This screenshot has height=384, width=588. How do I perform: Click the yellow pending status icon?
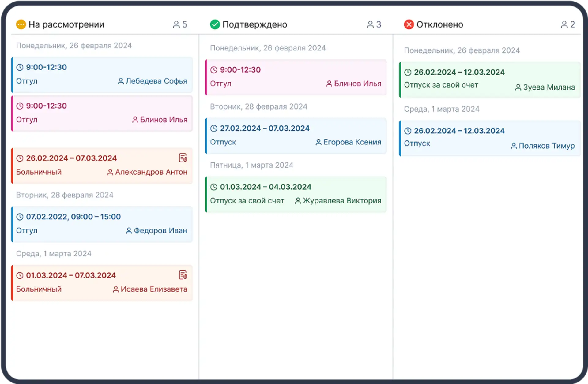(21, 24)
